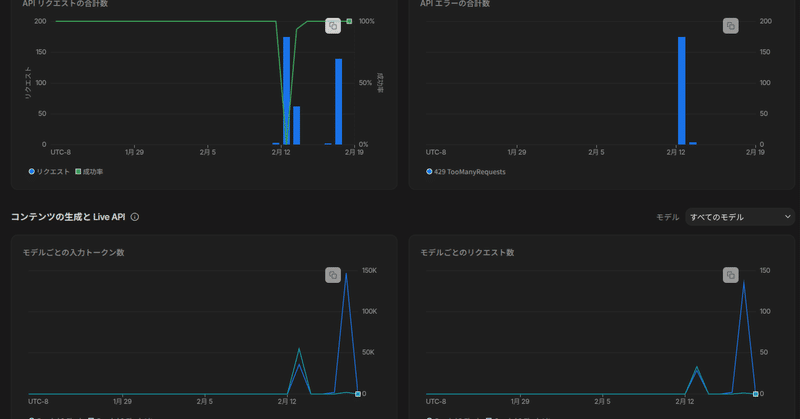The image size is (800, 419).
Task: Select the tall bar in the API errors chart
Action: (682, 91)
